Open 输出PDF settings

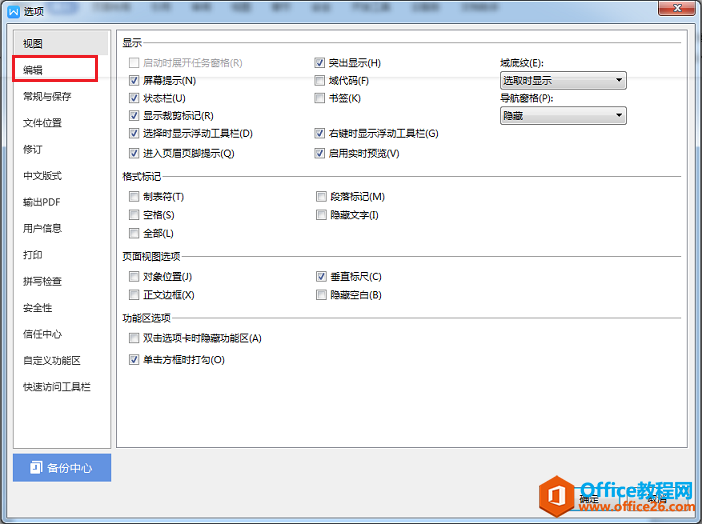pyautogui.click(x=42, y=202)
